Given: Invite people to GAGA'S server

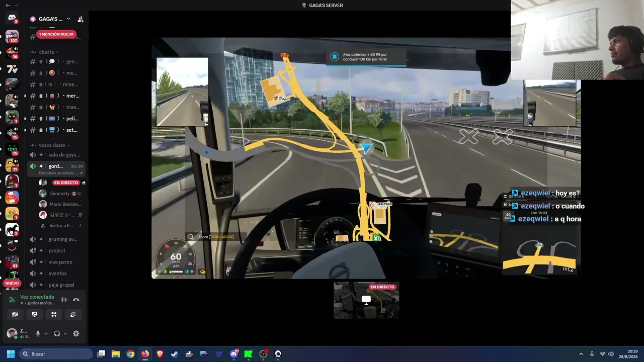Looking at the screenshot, I should [80, 19].
